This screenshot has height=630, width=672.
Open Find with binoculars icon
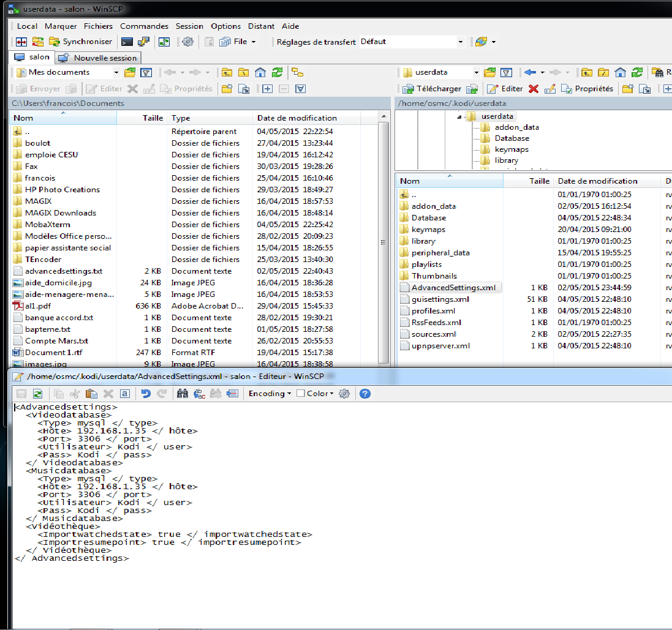click(x=183, y=394)
